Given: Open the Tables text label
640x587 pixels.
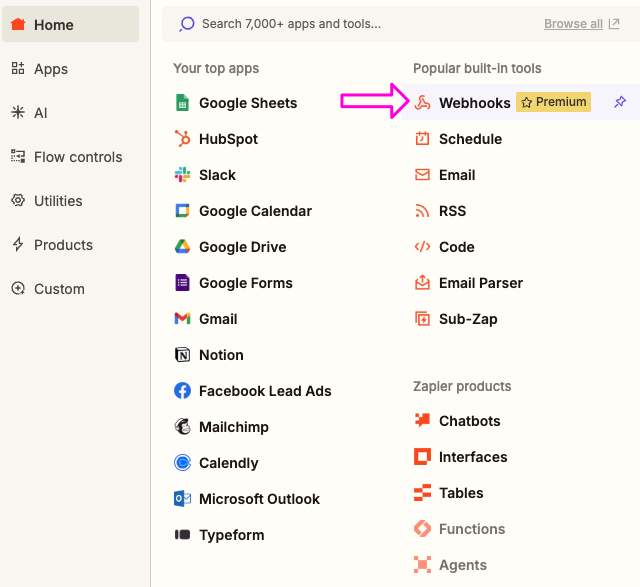Looking at the screenshot, I should tap(461, 493).
